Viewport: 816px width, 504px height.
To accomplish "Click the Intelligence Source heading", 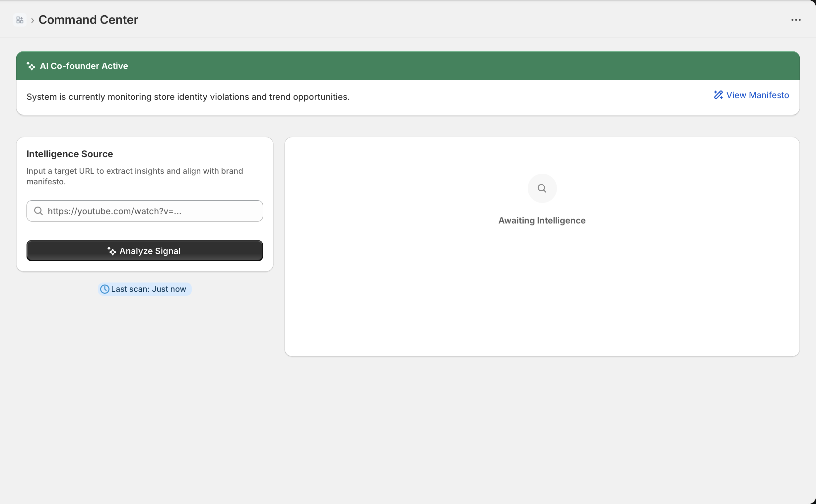I will tap(70, 154).
